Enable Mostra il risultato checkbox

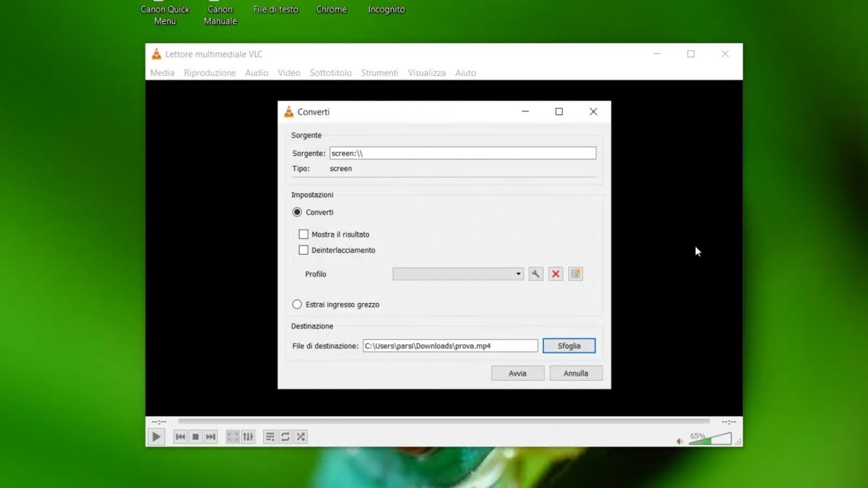point(304,235)
